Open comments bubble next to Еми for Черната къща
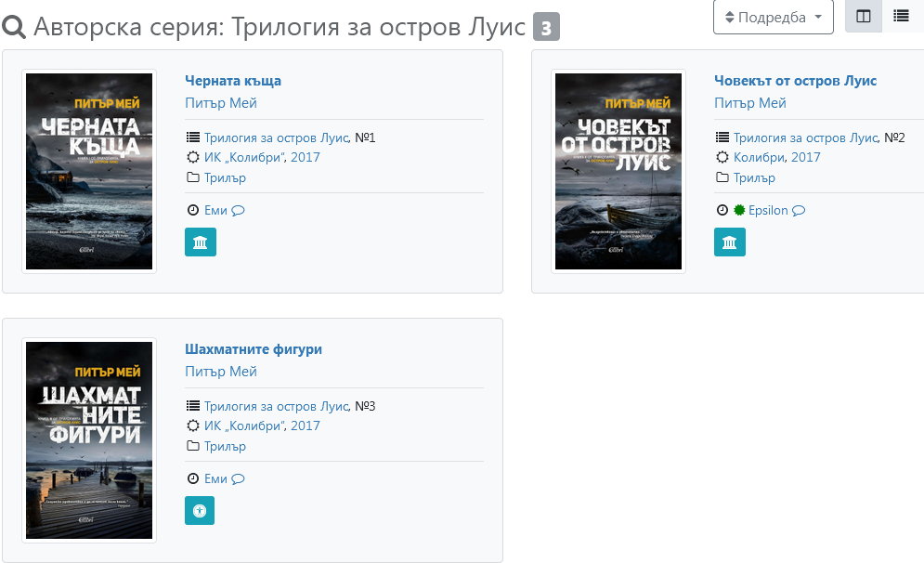Viewport: 924px width, 563px height. pyautogui.click(x=238, y=211)
